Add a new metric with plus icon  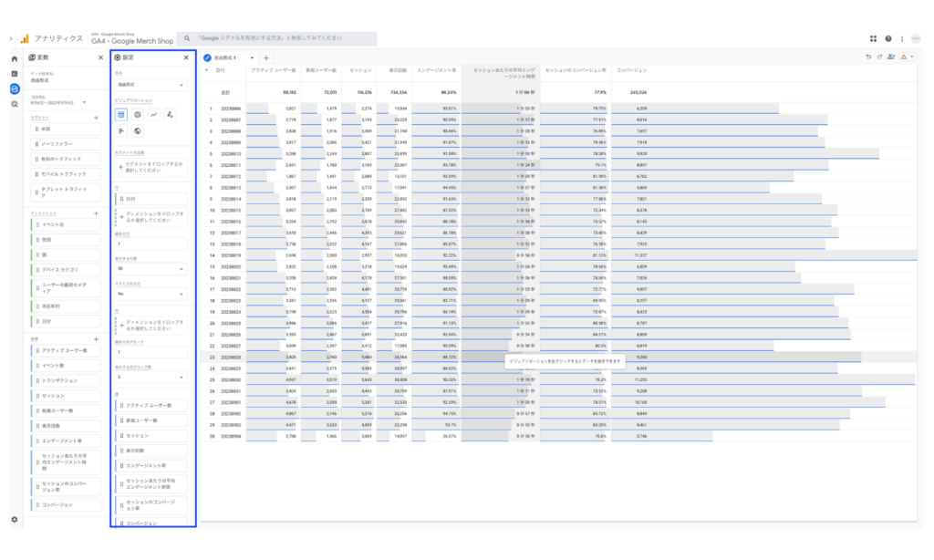tap(96, 339)
